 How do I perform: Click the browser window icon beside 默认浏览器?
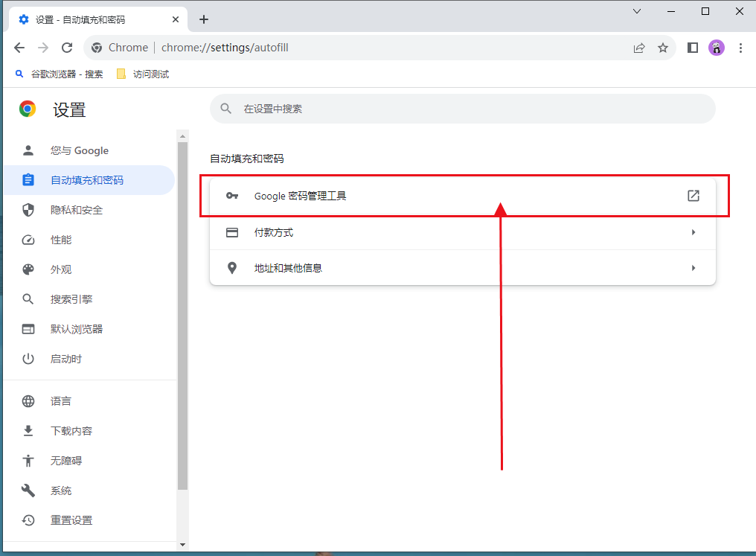point(28,329)
